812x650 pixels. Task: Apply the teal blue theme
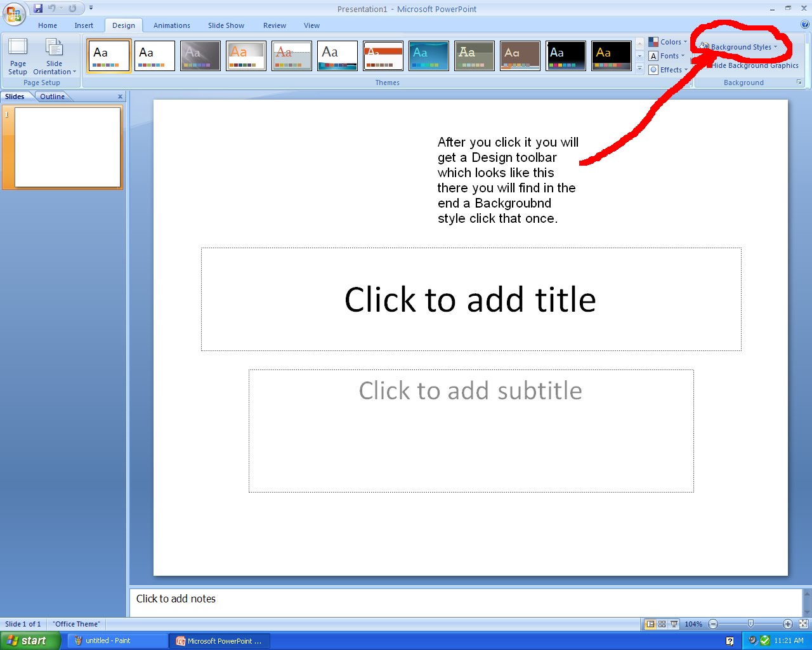pyautogui.click(x=429, y=55)
